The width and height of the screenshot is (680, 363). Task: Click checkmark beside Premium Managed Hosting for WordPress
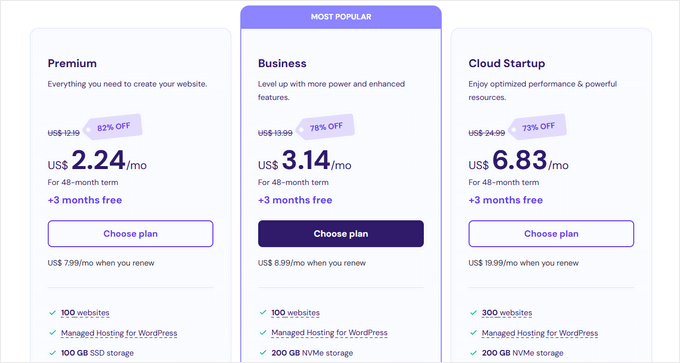click(52, 333)
